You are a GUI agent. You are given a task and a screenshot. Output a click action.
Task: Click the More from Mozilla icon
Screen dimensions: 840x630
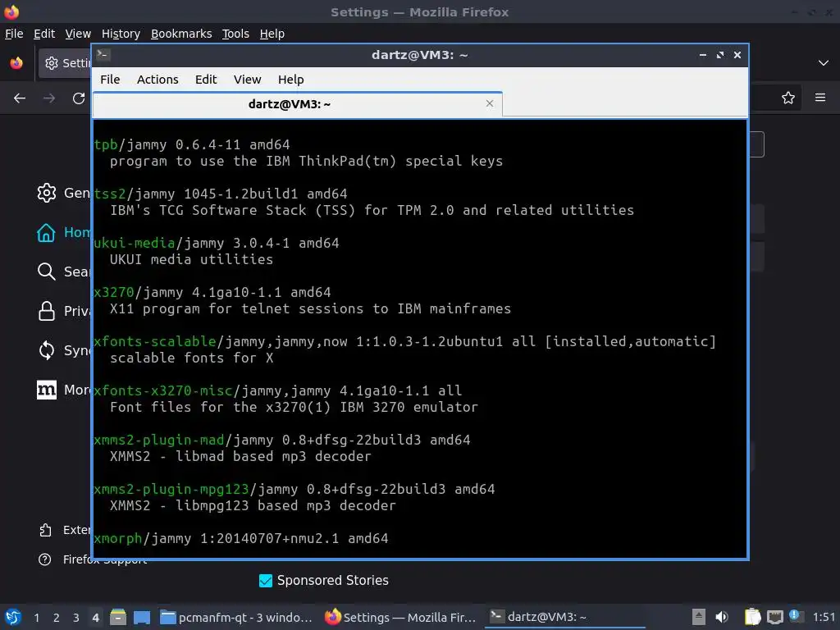47,390
